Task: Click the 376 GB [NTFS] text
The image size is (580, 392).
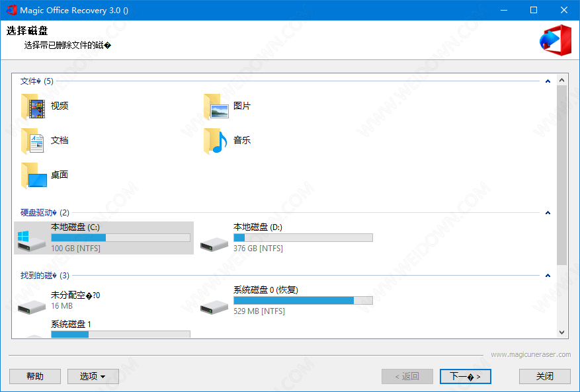Action: point(258,248)
